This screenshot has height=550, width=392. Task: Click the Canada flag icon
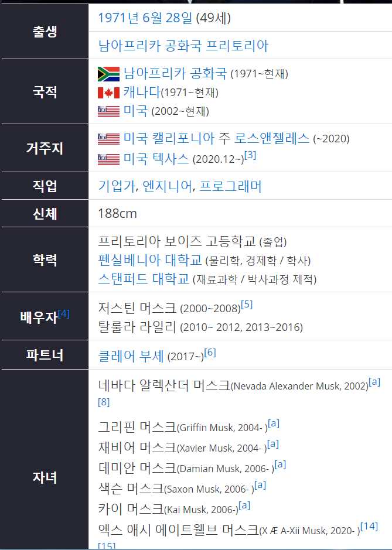pyautogui.click(x=108, y=93)
